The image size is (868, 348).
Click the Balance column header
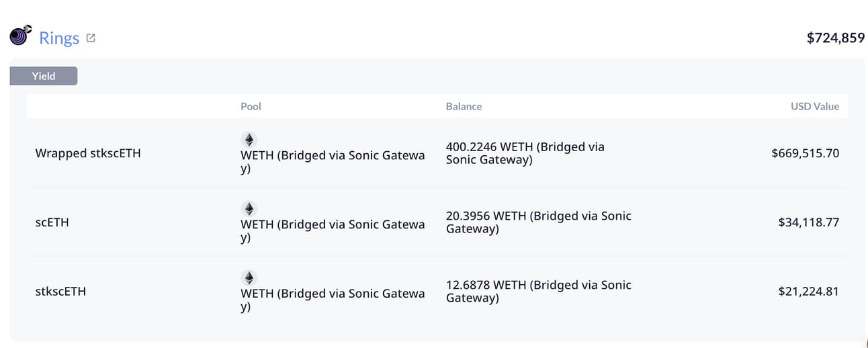point(464,106)
